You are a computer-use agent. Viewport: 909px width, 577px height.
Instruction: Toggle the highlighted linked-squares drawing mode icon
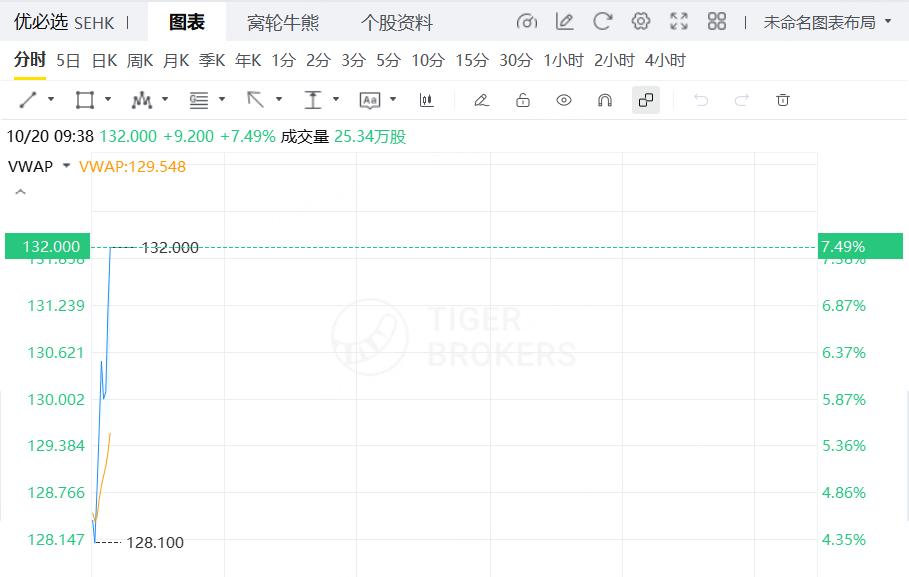tap(646, 100)
